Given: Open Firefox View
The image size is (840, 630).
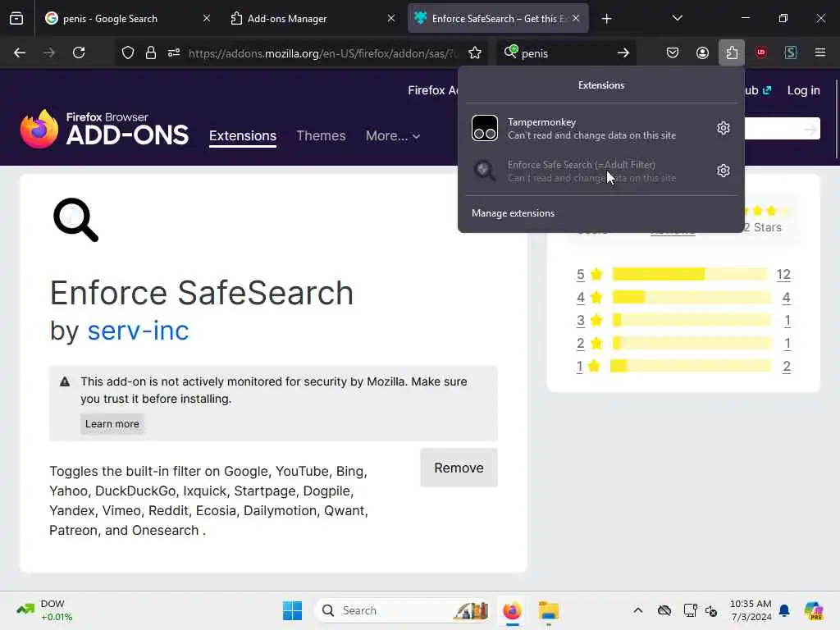Looking at the screenshot, I should pos(16,18).
